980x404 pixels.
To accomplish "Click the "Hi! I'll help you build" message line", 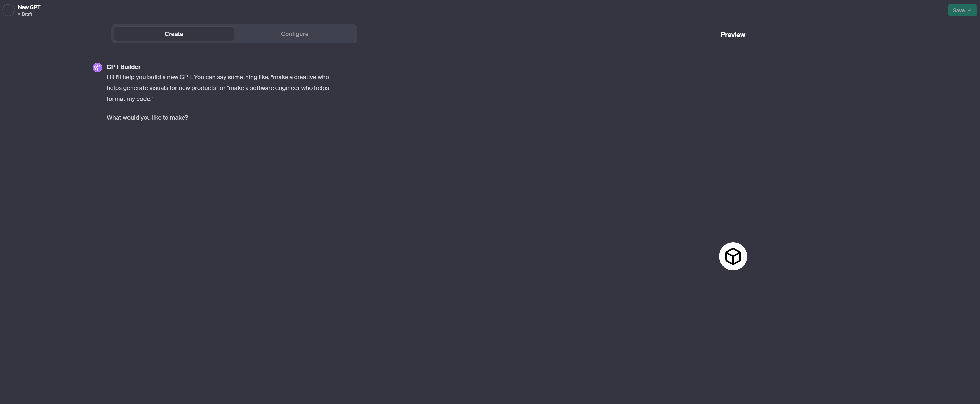I will click(x=218, y=77).
